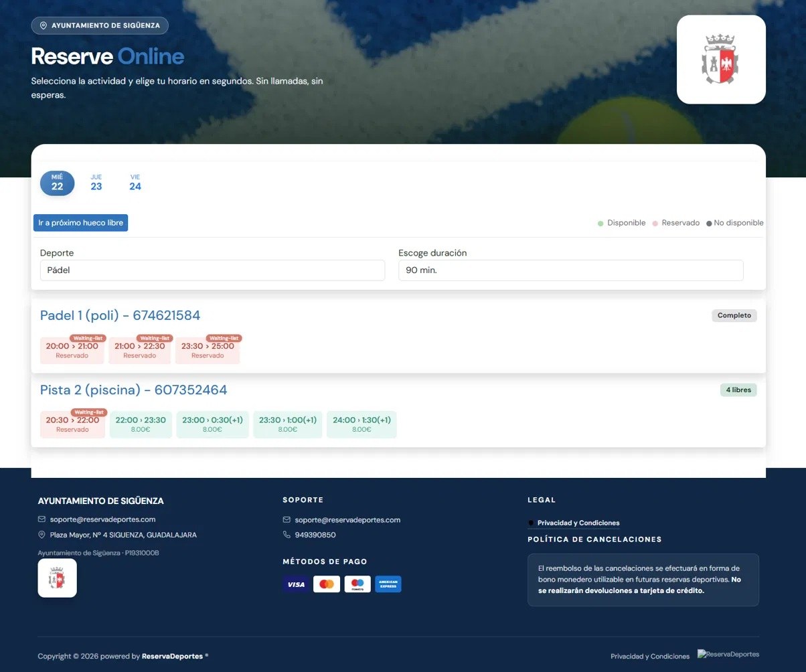The height and width of the screenshot is (672, 806).
Task: Click the American Express payment icon
Action: (x=388, y=584)
